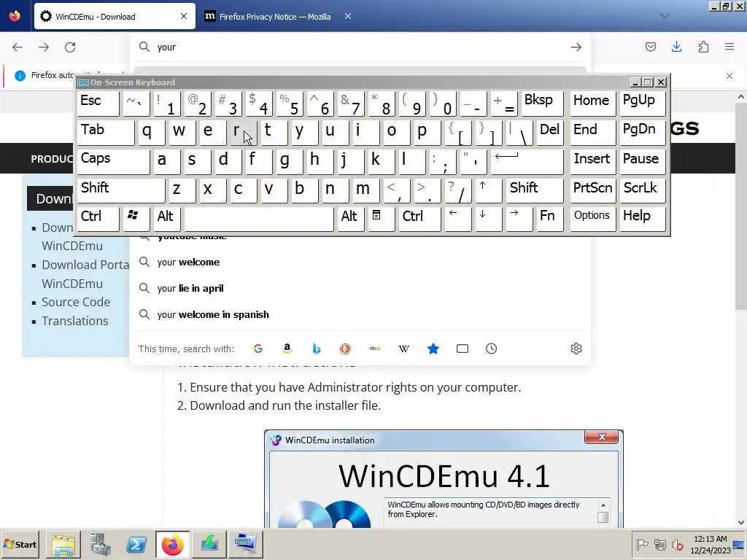Open Save to Pocket icon
This screenshot has width=747, height=560.
[x=650, y=47]
